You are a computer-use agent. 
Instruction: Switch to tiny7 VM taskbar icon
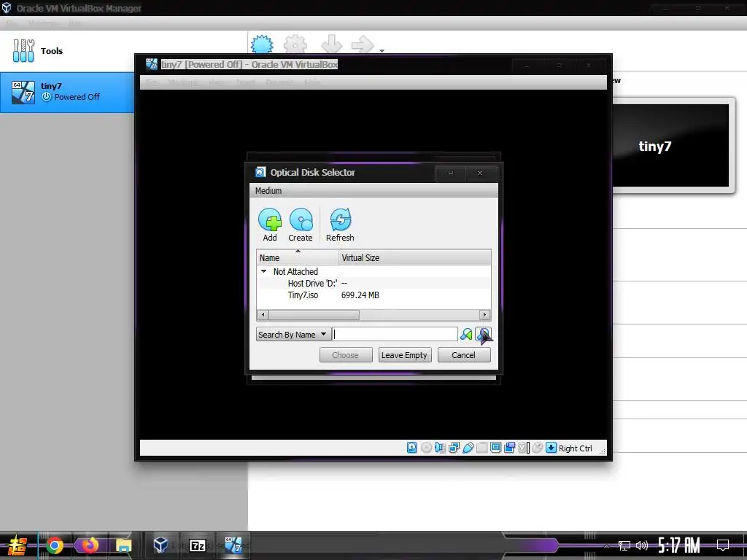click(x=233, y=545)
